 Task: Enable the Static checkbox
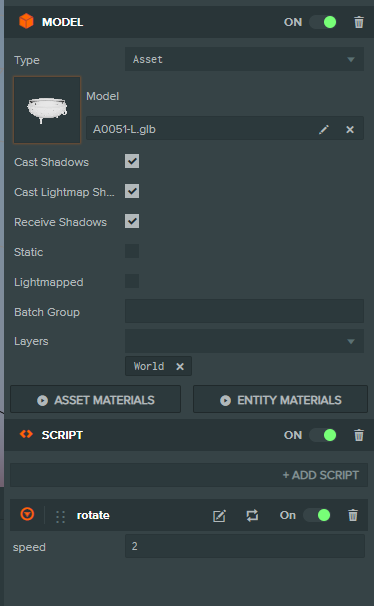(132, 251)
